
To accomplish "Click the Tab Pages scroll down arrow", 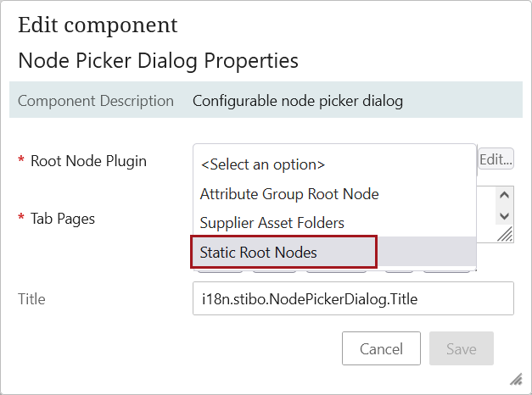I will (x=504, y=216).
